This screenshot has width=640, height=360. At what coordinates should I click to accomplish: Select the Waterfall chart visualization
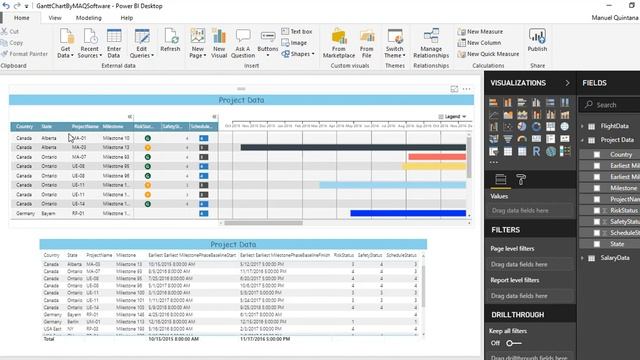point(493,127)
